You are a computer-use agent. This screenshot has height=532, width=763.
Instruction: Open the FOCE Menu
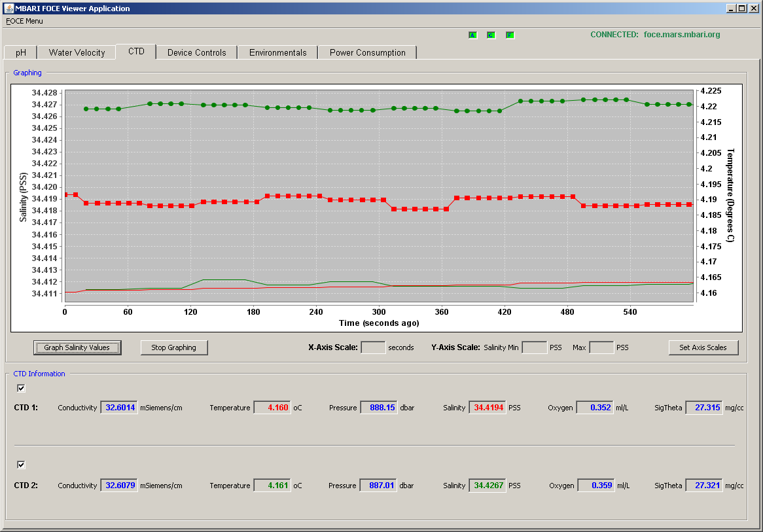click(x=24, y=21)
